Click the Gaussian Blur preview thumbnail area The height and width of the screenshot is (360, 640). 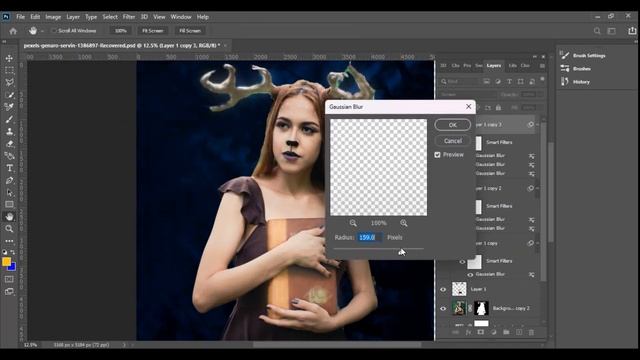[x=378, y=167]
